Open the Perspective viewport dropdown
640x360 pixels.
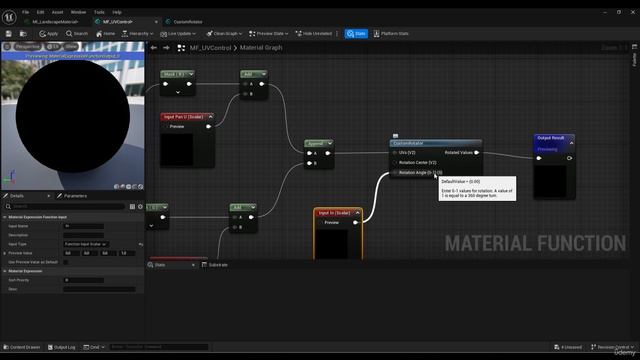(x=28, y=47)
